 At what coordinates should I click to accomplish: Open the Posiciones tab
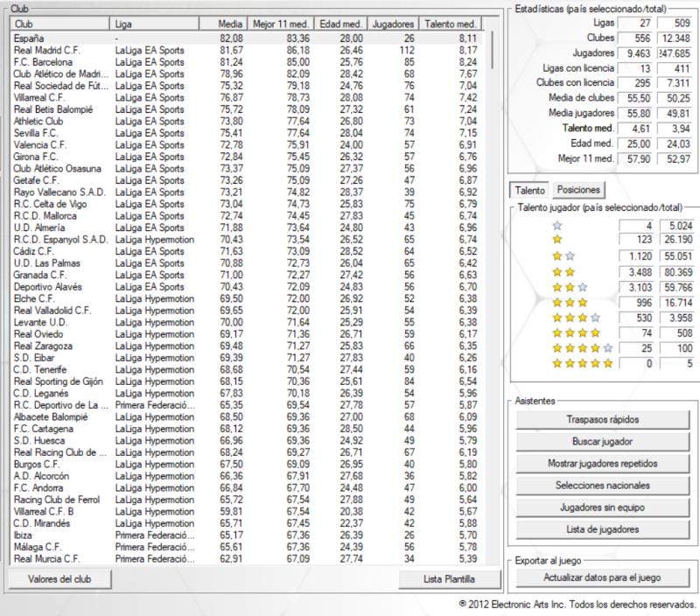pyautogui.click(x=578, y=190)
